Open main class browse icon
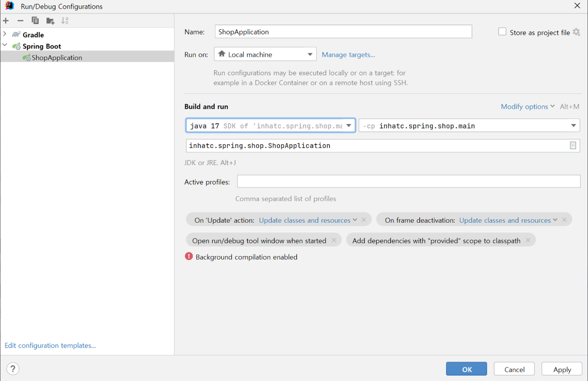 (x=573, y=146)
